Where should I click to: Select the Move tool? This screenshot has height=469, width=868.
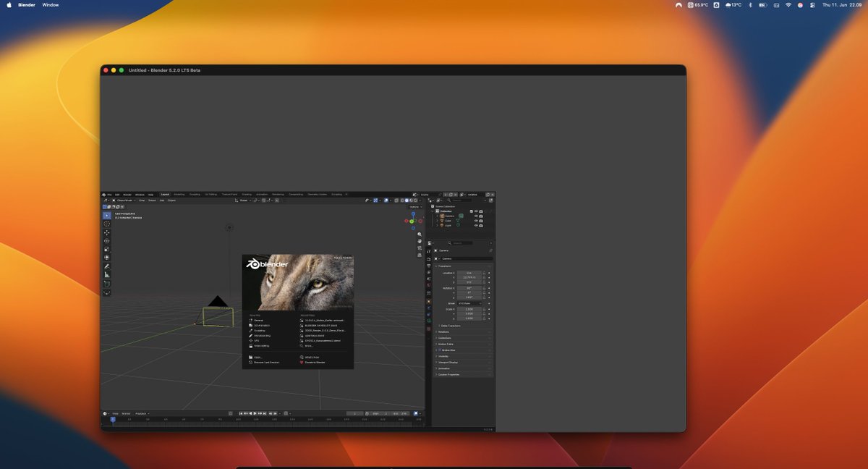pyautogui.click(x=107, y=232)
